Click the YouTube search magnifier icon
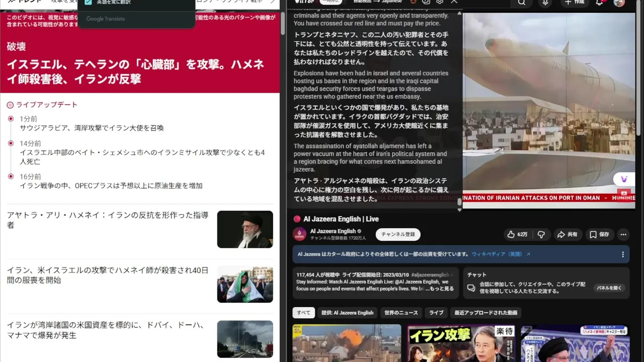The height and width of the screenshot is (362, 644). click(x=522, y=3)
